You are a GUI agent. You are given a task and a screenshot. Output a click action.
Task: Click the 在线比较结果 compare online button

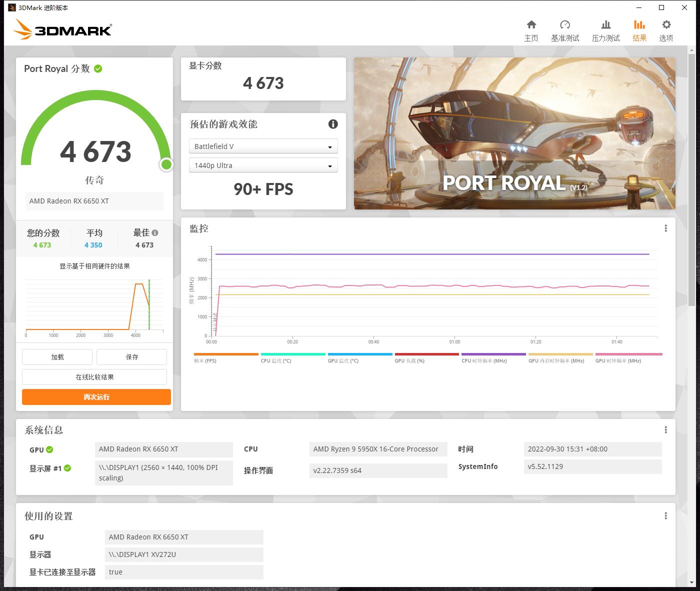pyautogui.click(x=94, y=377)
